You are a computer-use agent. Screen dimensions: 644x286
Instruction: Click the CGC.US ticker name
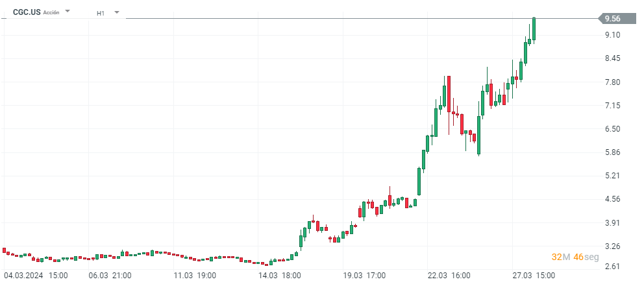click(27, 12)
